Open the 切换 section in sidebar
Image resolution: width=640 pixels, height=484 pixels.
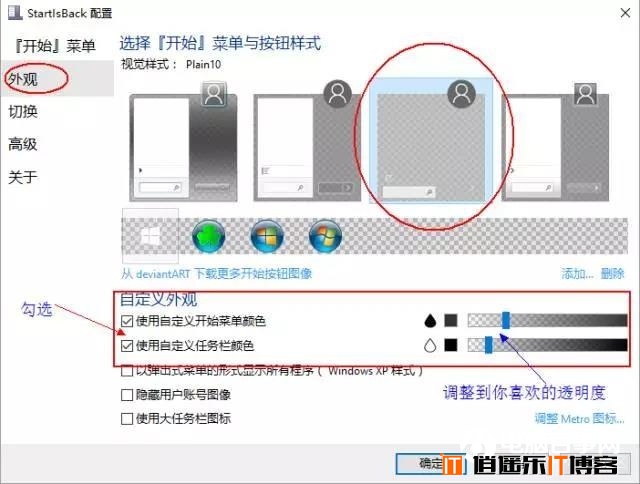(23, 111)
